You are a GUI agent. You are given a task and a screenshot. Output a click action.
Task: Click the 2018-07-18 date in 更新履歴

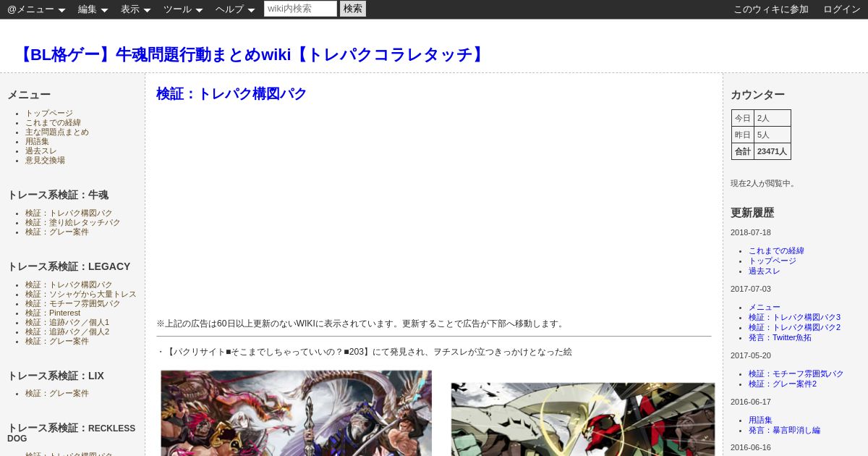[751, 233]
